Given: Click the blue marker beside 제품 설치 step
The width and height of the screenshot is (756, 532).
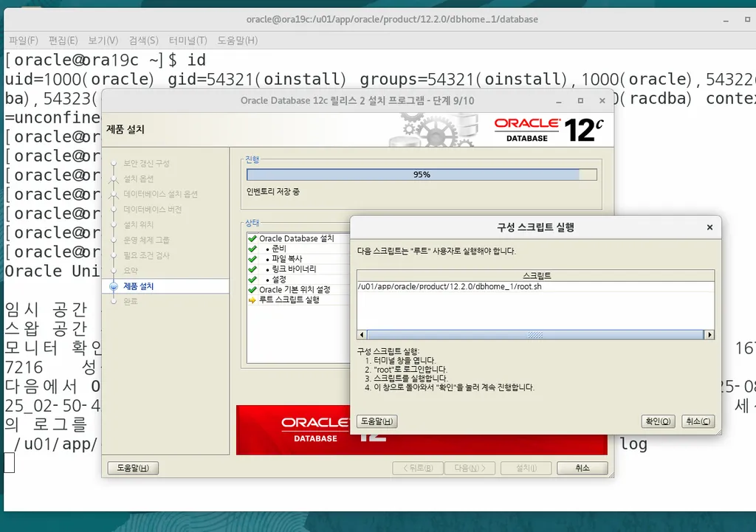Looking at the screenshot, I should click(114, 286).
